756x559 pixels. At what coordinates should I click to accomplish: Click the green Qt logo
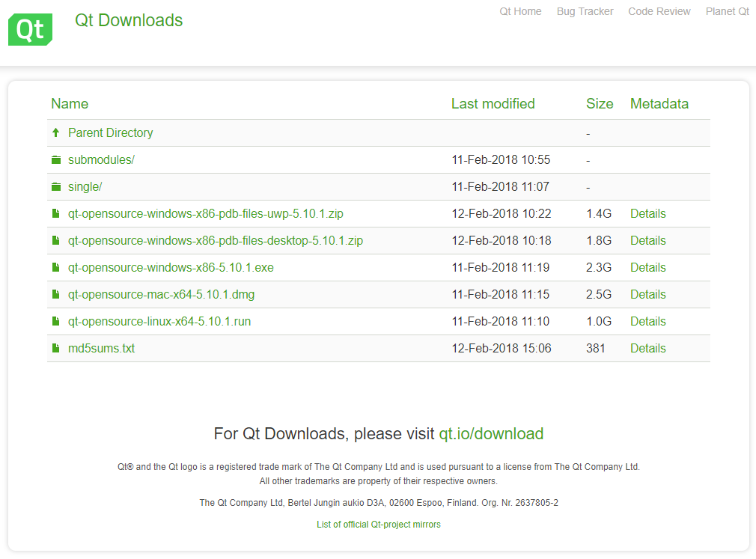[x=31, y=29]
